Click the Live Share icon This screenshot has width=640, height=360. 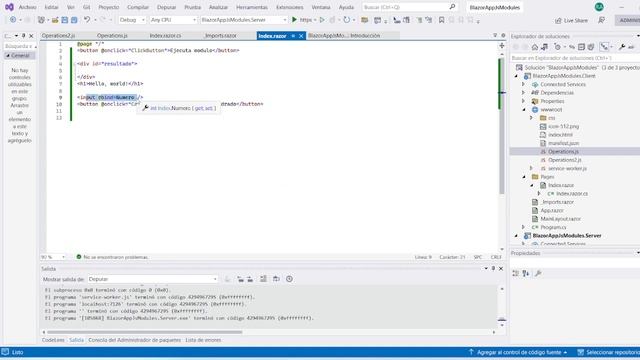[x=558, y=20]
